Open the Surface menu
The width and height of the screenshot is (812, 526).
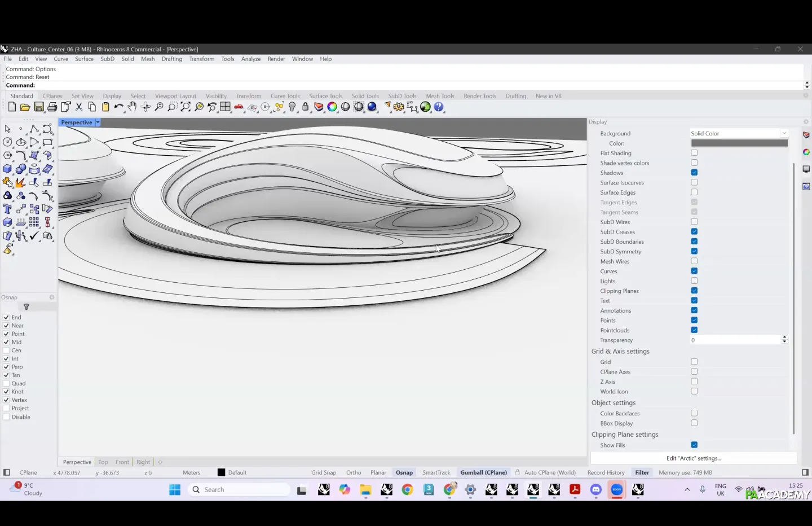tap(84, 59)
